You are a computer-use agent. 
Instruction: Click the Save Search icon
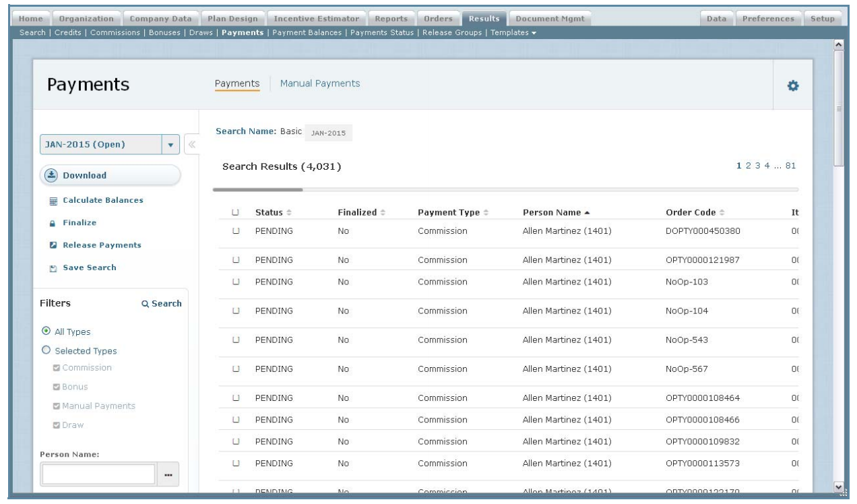(46, 268)
